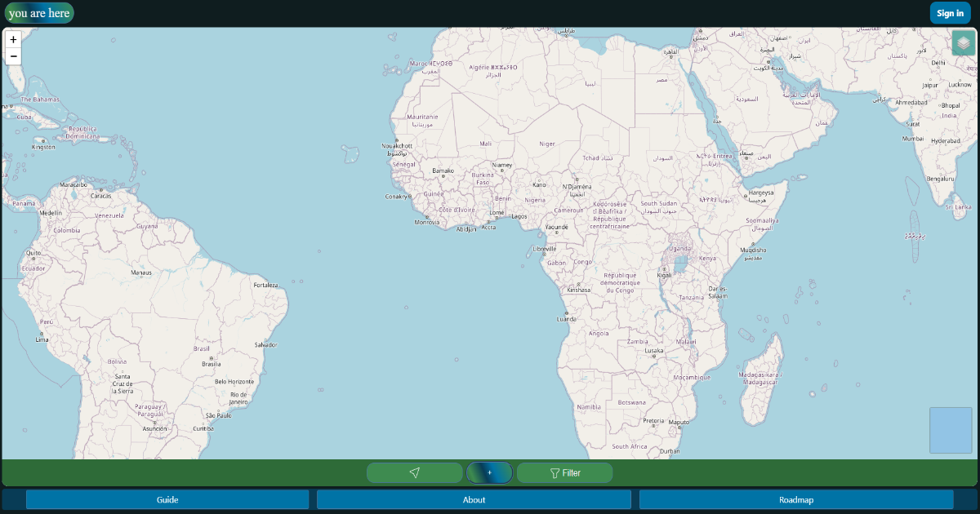Click the Kenya label on the map
Screen dimensions: 980x514
[x=707, y=258]
